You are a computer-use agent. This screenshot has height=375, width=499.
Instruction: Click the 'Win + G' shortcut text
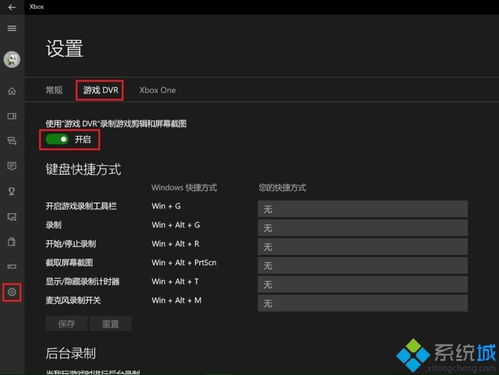click(x=166, y=206)
